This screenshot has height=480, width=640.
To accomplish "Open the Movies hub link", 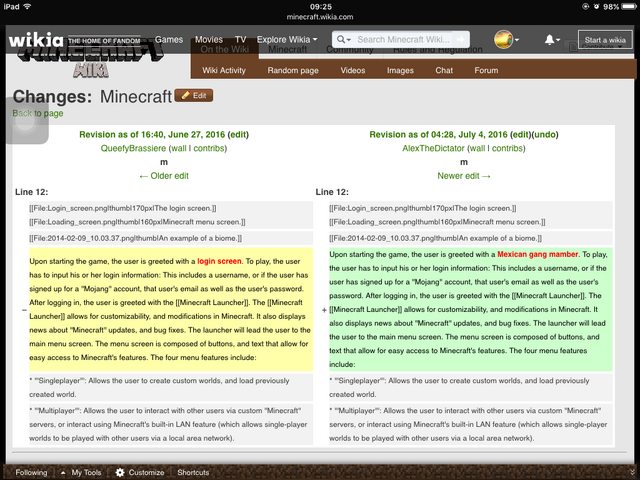I will pyautogui.click(x=209, y=40).
